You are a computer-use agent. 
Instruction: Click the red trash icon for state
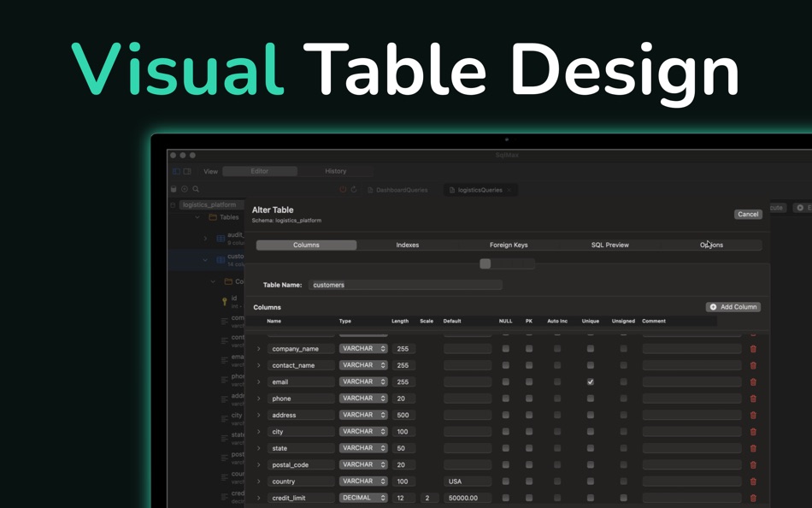coord(753,448)
